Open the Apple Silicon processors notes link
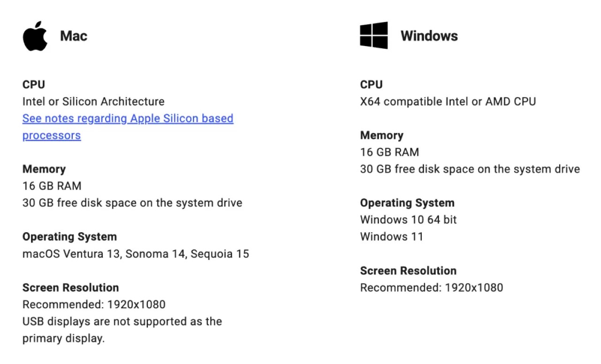 (x=128, y=127)
